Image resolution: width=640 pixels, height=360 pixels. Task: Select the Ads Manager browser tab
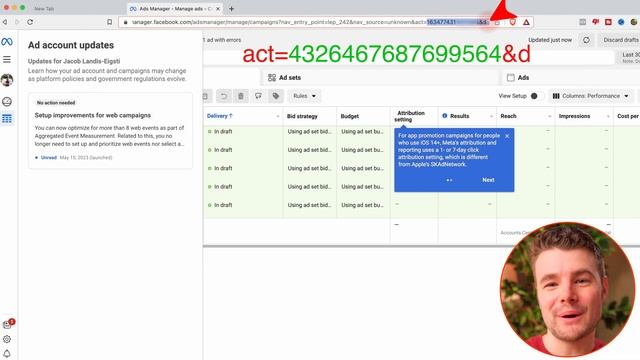pyautogui.click(x=175, y=9)
